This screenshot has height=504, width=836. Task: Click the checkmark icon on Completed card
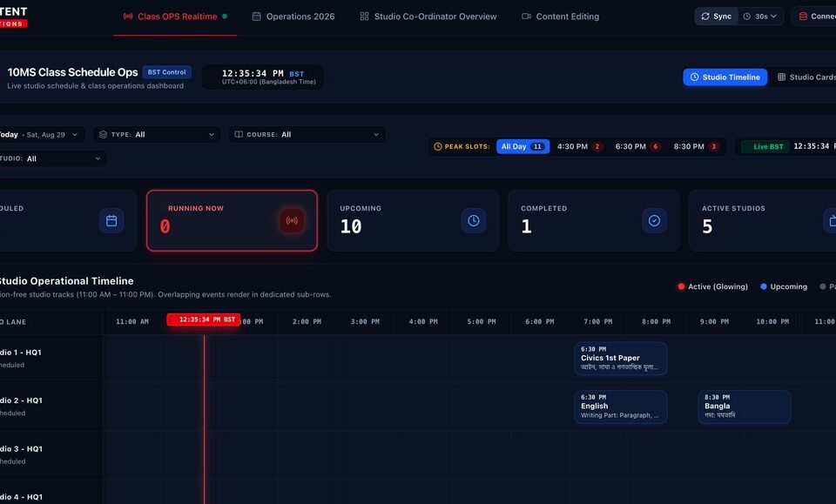654,220
